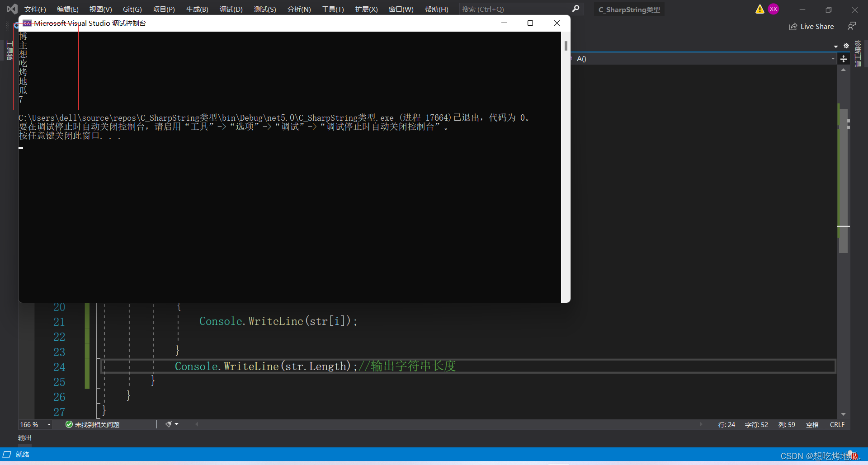Click the send feedback icon

point(853,26)
